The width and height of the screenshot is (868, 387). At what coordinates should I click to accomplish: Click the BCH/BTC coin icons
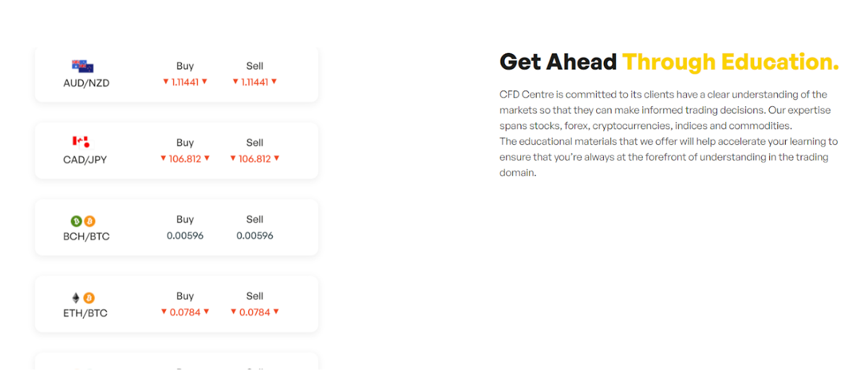click(x=83, y=221)
